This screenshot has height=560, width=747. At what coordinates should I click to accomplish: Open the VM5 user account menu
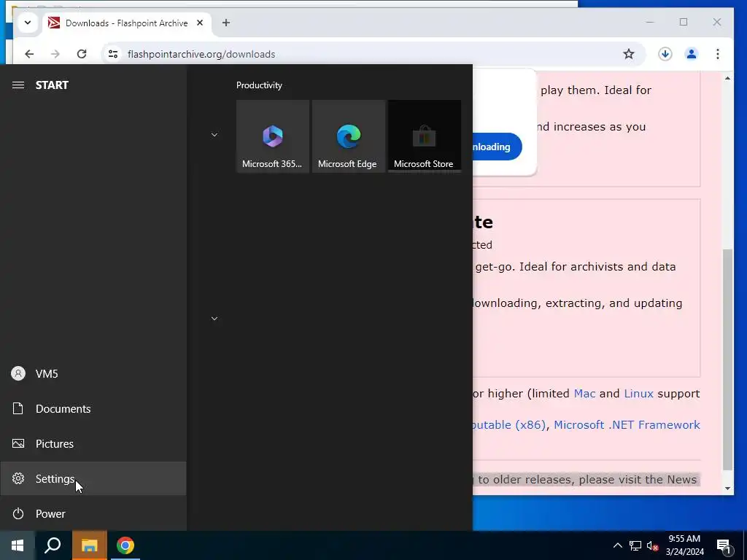click(93, 374)
